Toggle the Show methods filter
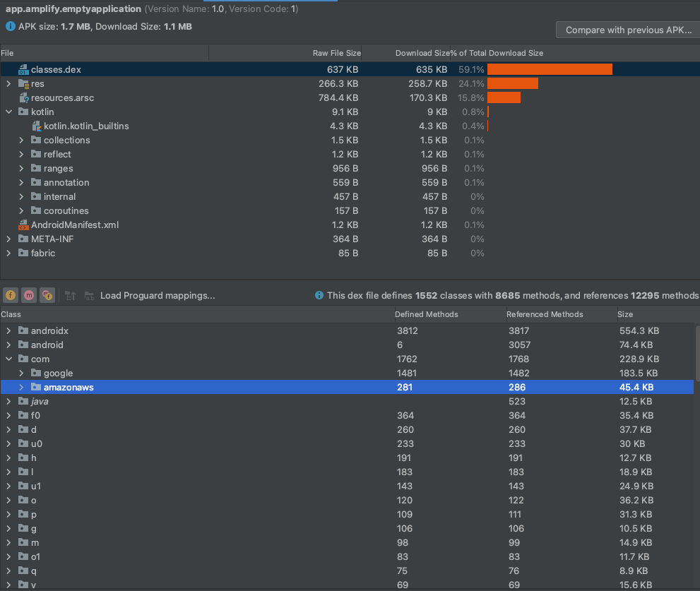700x591 pixels. coord(29,295)
